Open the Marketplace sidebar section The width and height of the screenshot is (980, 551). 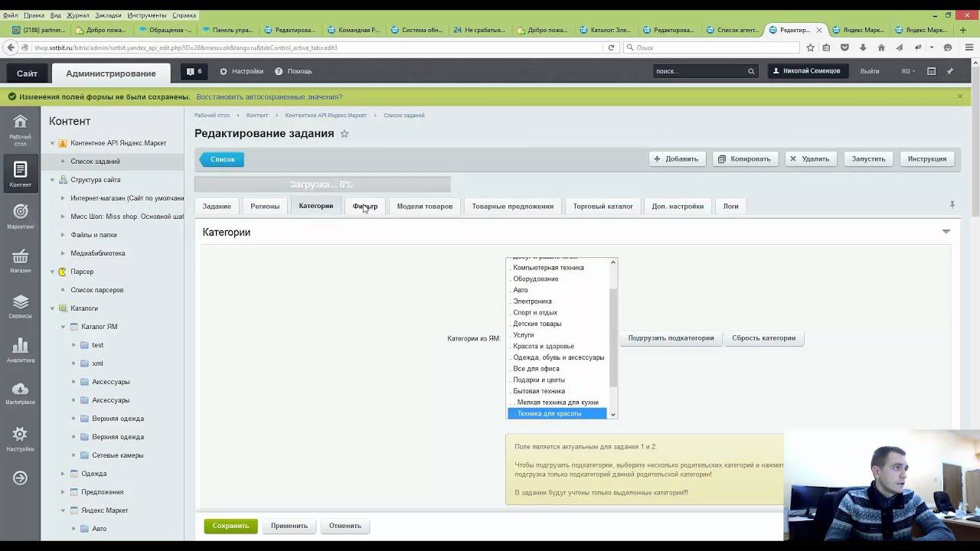click(x=21, y=393)
